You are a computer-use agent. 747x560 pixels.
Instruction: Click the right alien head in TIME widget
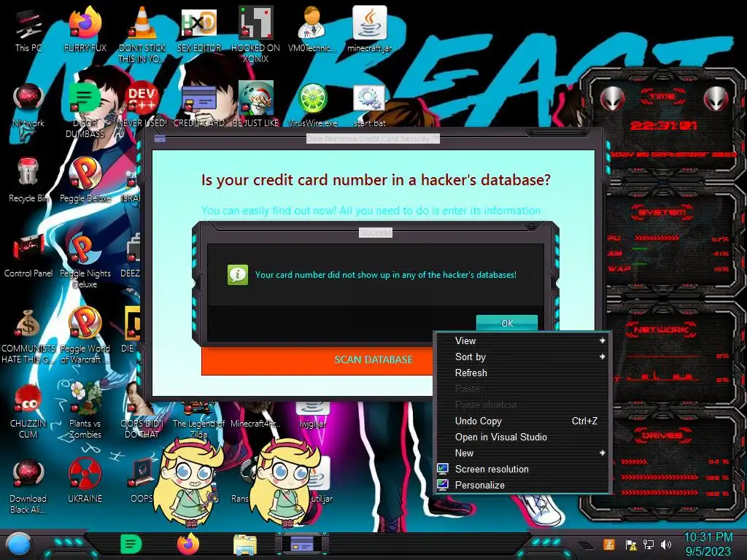tap(716, 99)
